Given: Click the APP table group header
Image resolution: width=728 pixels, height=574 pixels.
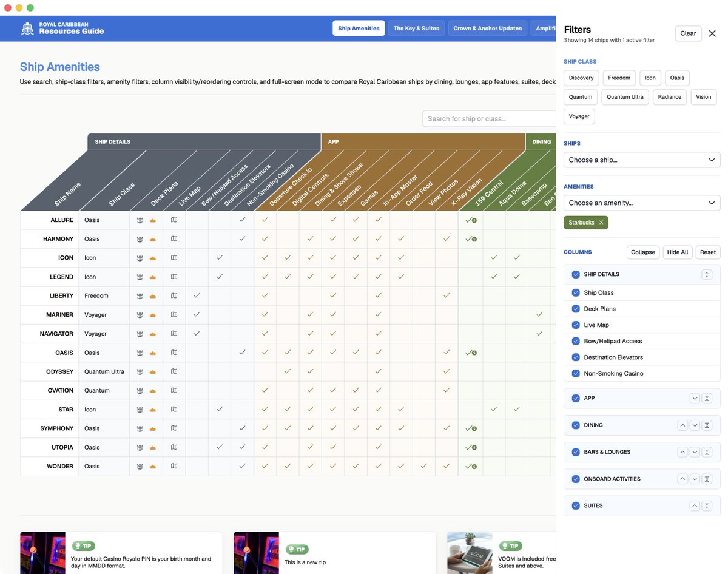Looking at the screenshot, I should (x=423, y=142).
